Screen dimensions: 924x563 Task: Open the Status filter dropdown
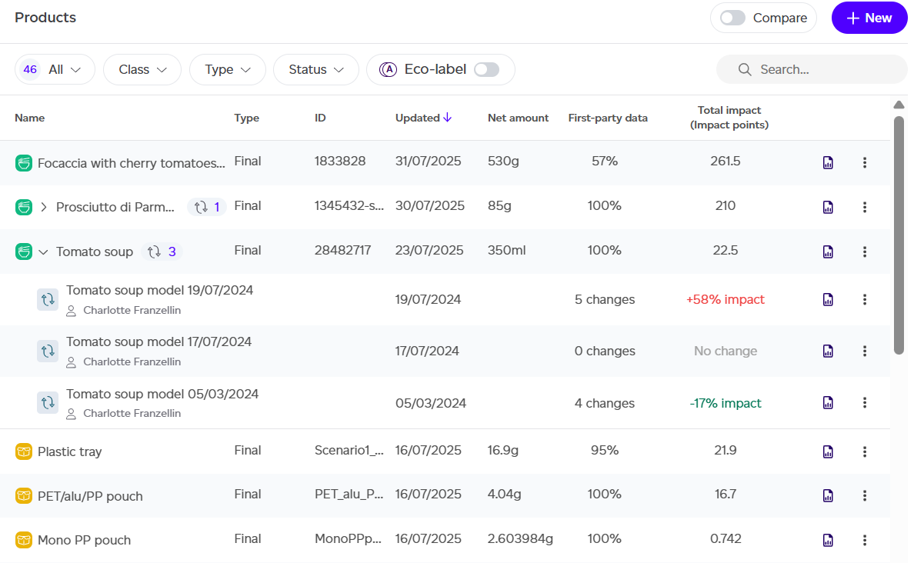click(316, 69)
